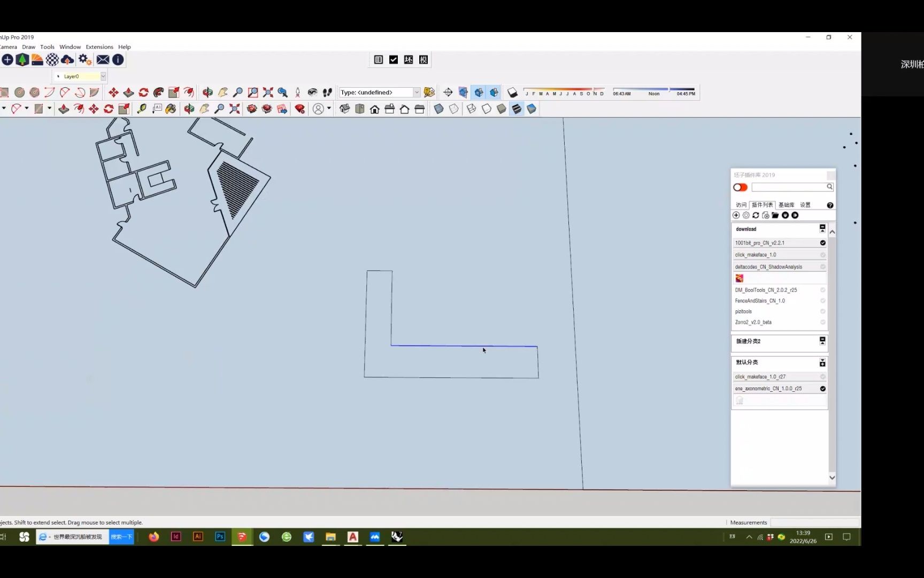Screen dimensions: 924x578
Task: Open the Extension Manager gear icon
Action: [x=84, y=59]
